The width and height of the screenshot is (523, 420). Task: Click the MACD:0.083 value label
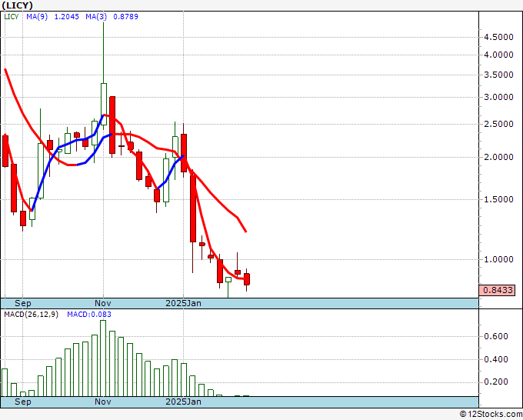(89, 315)
